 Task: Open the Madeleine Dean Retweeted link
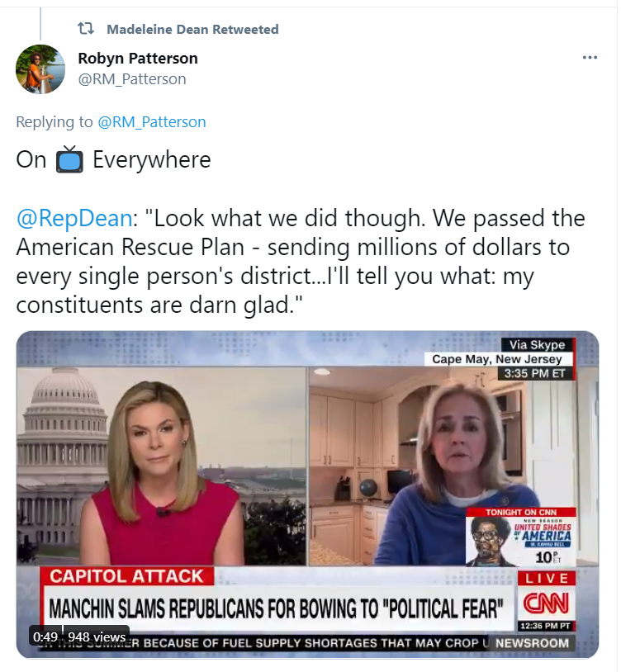(x=192, y=29)
